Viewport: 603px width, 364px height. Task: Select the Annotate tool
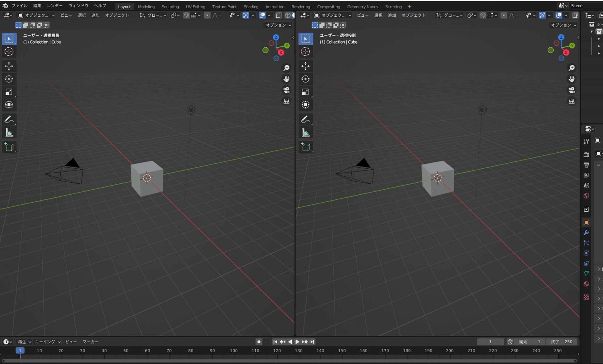9,119
